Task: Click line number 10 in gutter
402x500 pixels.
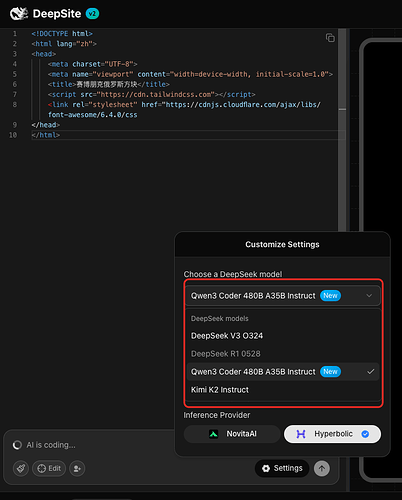Action: [13, 135]
